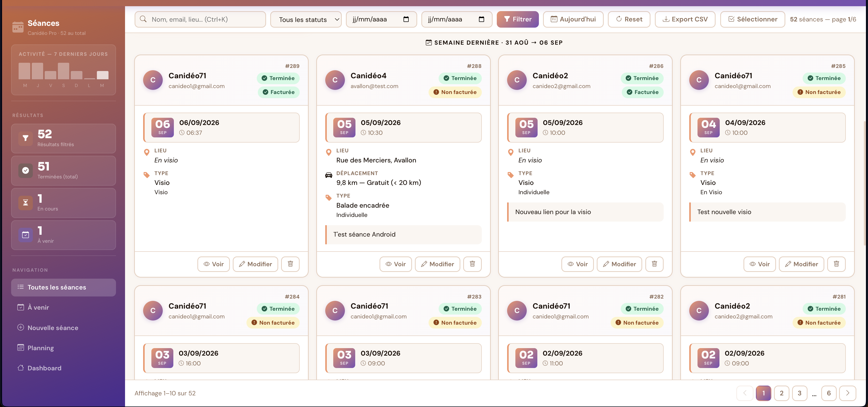868x407 pixels.
Task: Open the Tous les statuts dropdown
Action: coord(306,20)
